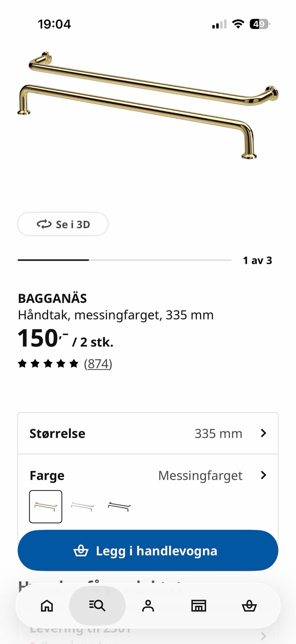Open the Størrelse 335 mm row
The width and height of the screenshot is (296, 644).
coord(148,433)
